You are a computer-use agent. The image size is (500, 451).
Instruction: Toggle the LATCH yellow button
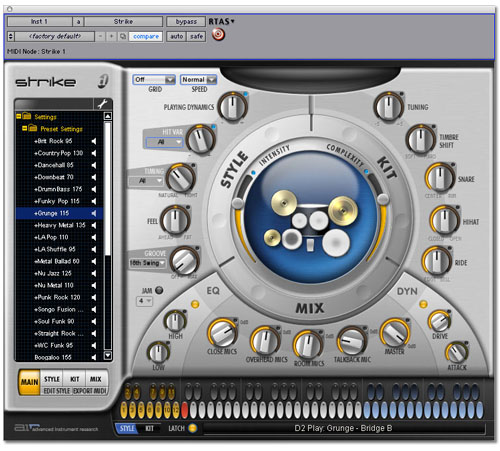point(192,428)
